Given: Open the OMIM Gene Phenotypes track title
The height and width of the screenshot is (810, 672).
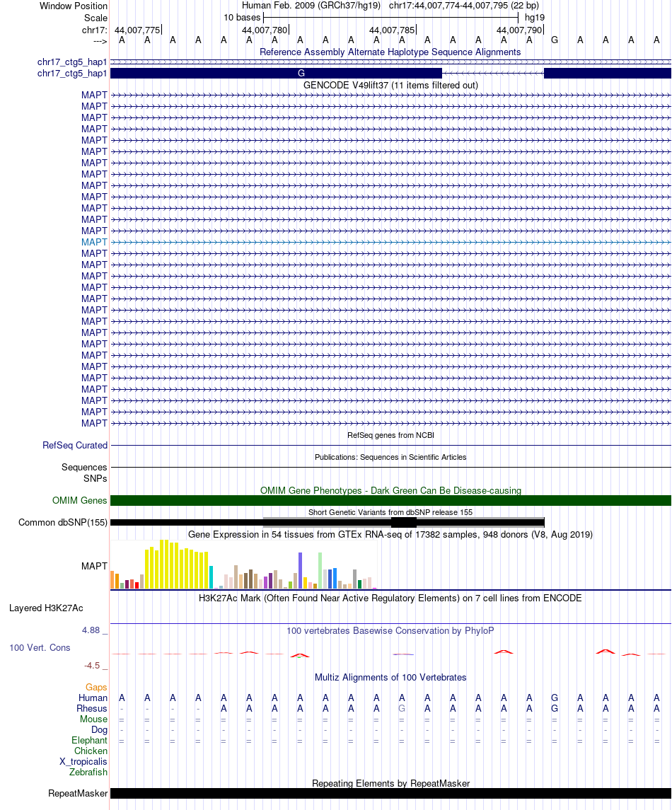Looking at the screenshot, I should click(390, 491).
